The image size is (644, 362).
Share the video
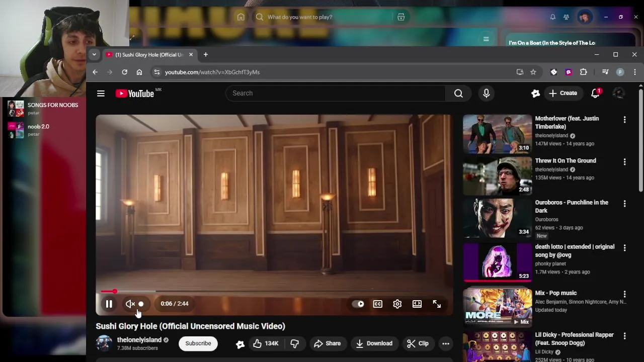pyautogui.click(x=327, y=343)
